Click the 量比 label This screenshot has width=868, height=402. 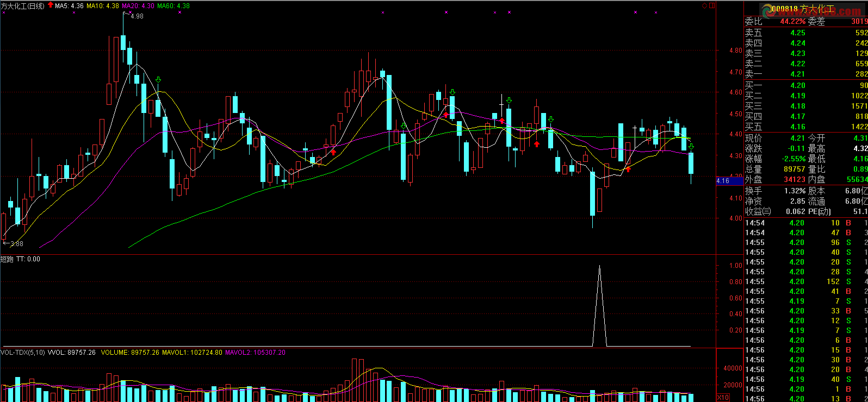point(816,169)
